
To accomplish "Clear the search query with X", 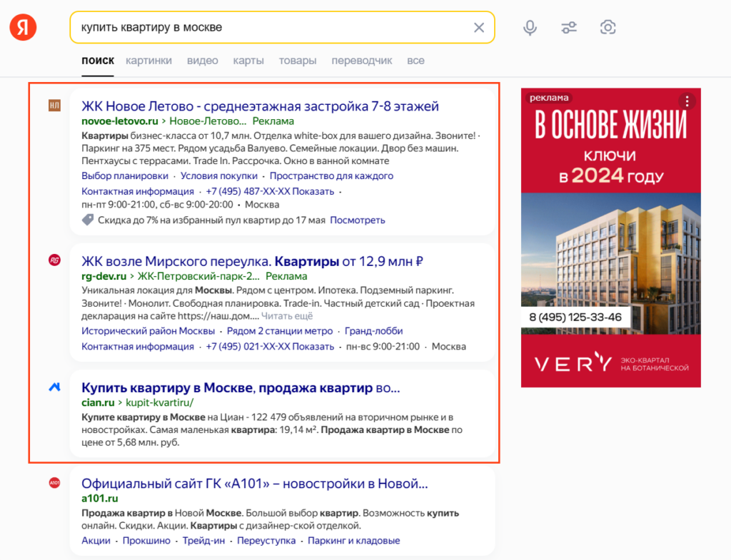I will 479,28.
